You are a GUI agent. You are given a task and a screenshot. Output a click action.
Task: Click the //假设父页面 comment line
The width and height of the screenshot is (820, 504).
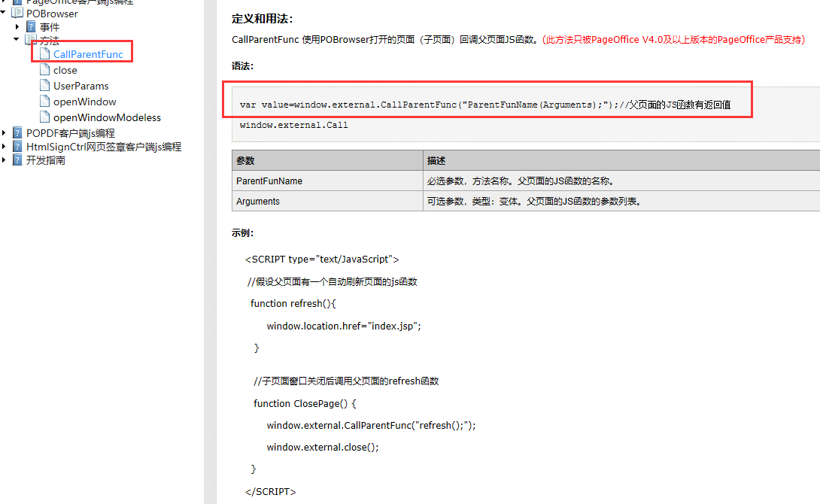point(333,282)
